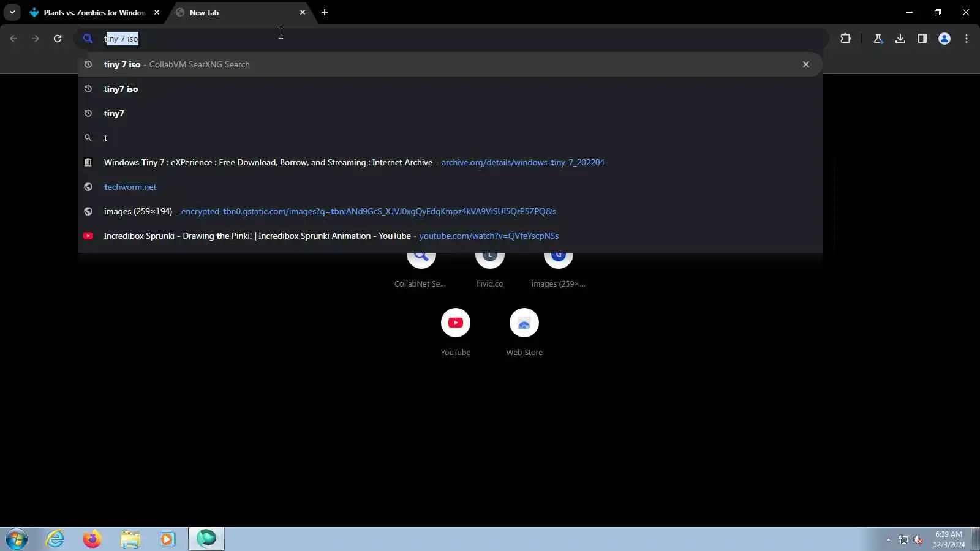
Task: Select the 't' search suggestion
Action: 450,138
